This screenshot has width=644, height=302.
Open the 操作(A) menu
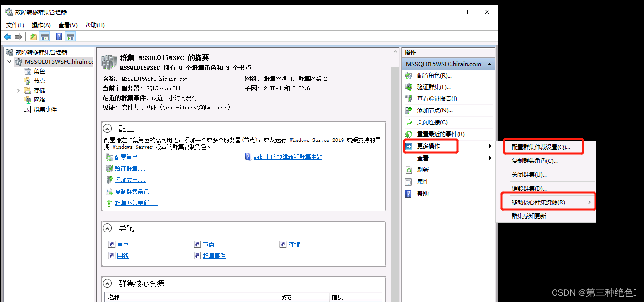pyautogui.click(x=41, y=25)
